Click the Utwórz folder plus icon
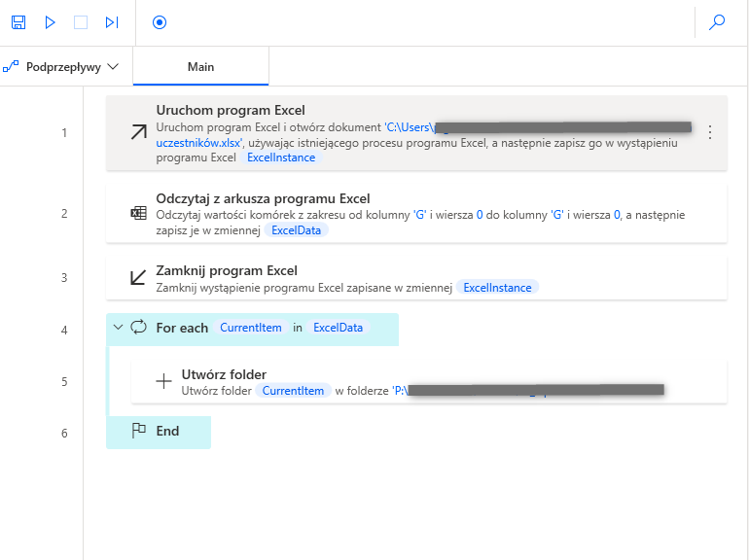The image size is (749, 560). 163,381
